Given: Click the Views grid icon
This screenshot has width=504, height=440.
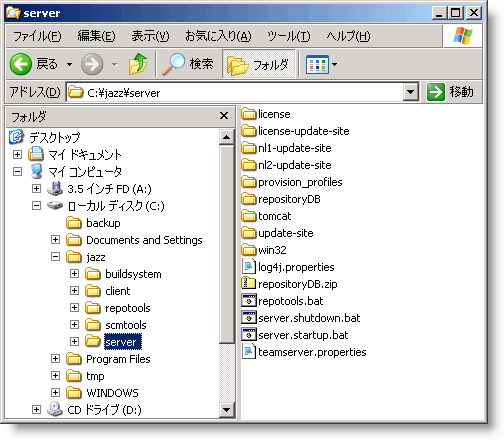Looking at the screenshot, I should [x=317, y=64].
